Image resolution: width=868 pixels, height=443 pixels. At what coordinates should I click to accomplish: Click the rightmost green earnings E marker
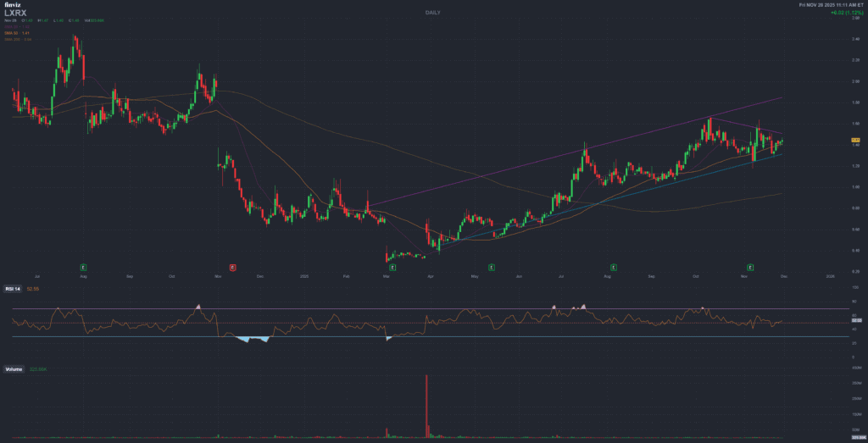point(749,267)
